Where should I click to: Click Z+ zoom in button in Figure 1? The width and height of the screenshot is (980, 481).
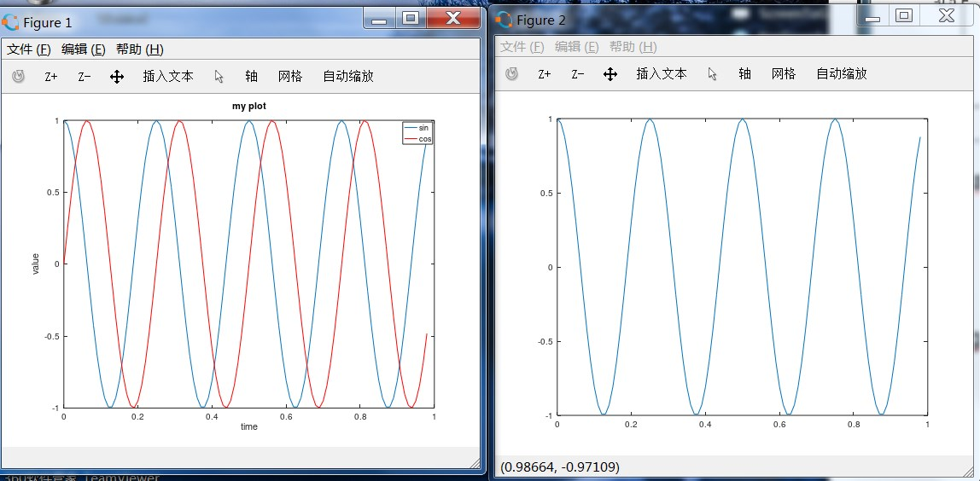coord(51,77)
